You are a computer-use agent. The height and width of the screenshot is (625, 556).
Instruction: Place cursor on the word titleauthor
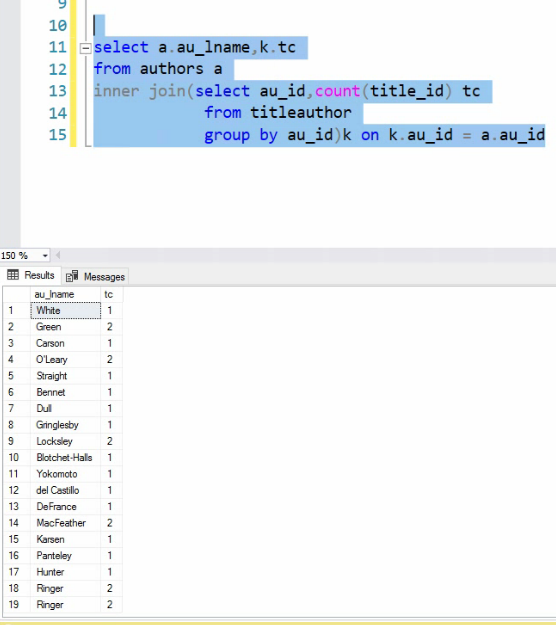tap(301, 112)
